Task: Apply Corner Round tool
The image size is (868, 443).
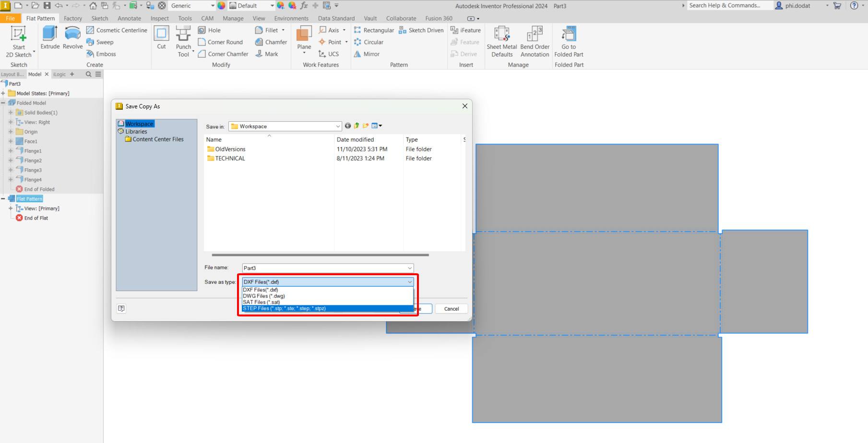Action: 220,42
